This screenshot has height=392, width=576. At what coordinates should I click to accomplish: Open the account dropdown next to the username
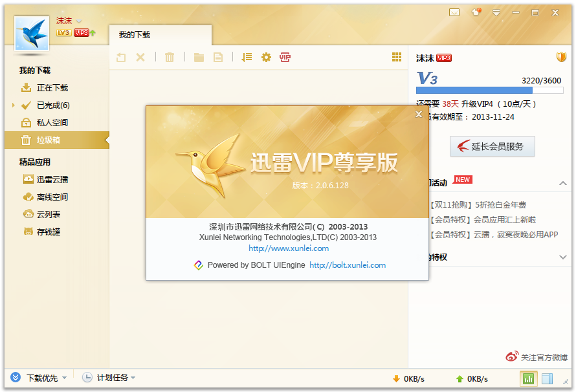(x=79, y=21)
